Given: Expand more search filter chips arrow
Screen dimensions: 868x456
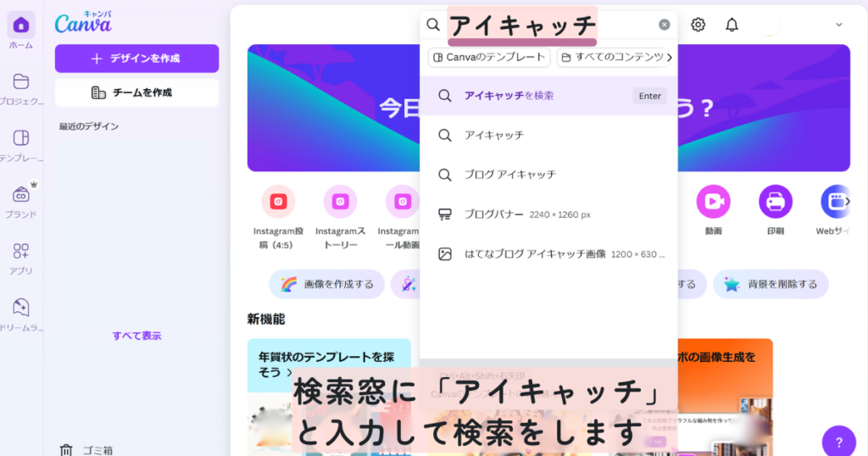Looking at the screenshot, I should click(670, 58).
